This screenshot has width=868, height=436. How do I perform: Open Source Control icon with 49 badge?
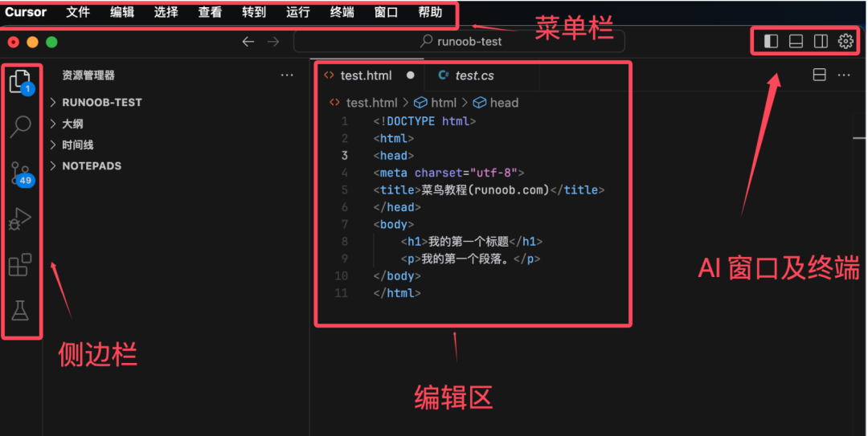click(x=23, y=173)
